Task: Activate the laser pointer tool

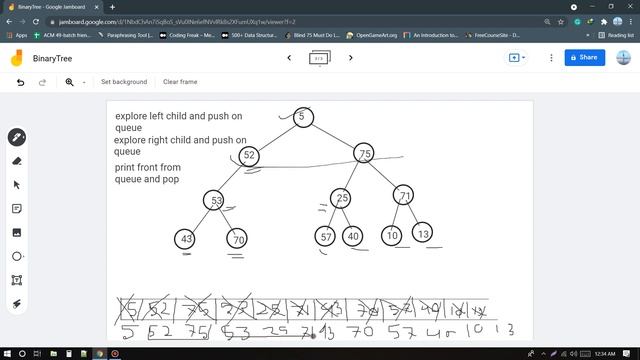Action: click(x=17, y=304)
